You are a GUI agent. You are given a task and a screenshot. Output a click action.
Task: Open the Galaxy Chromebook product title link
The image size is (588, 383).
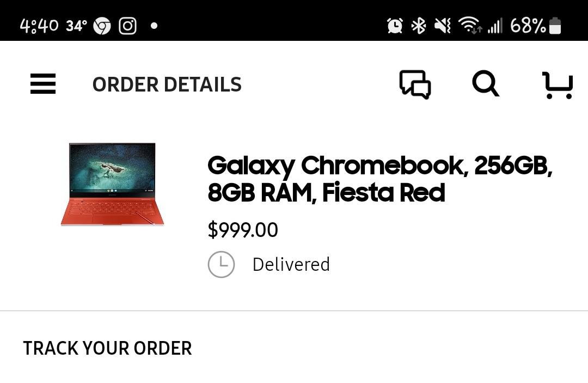(x=380, y=179)
